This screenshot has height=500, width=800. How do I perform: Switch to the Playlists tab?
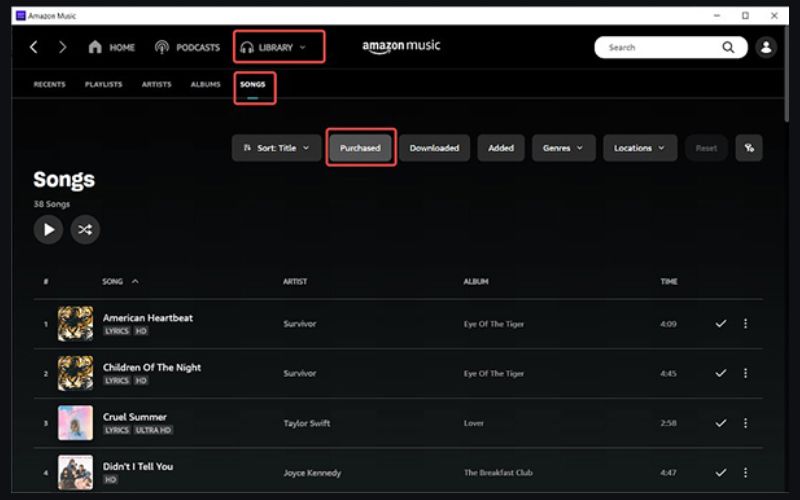(x=104, y=85)
